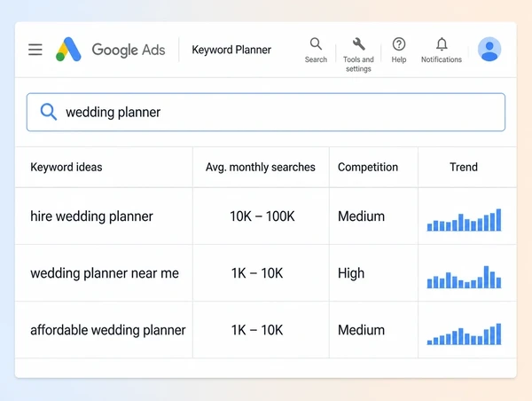Open the Notifications bell
This screenshot has height=401, width=532.
(442, 51)
